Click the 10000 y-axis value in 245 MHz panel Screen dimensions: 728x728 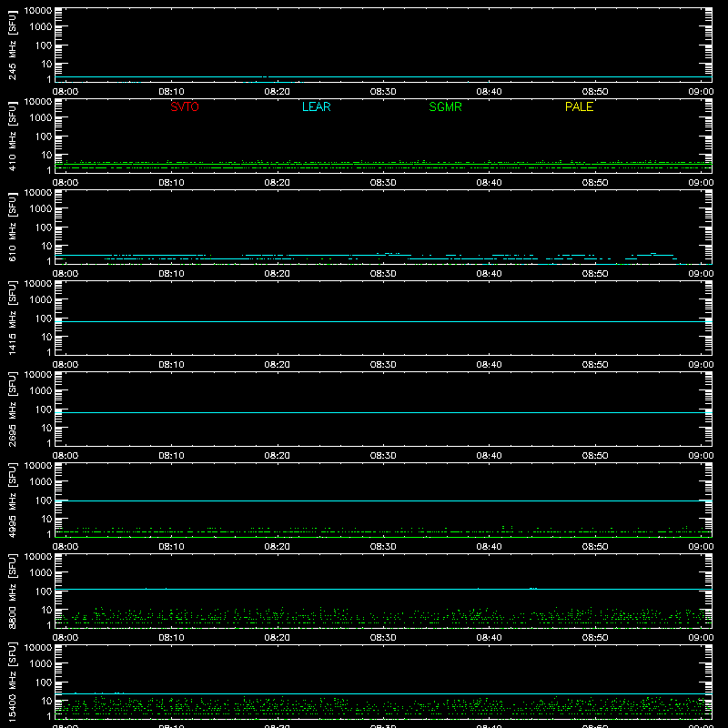[38, 11]
